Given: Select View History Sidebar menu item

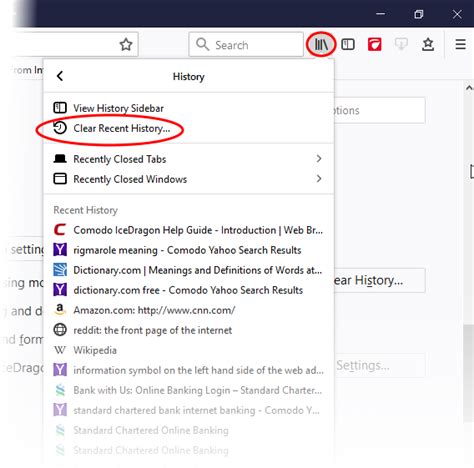Looking at the screenshot, I should tap(189, 108).
